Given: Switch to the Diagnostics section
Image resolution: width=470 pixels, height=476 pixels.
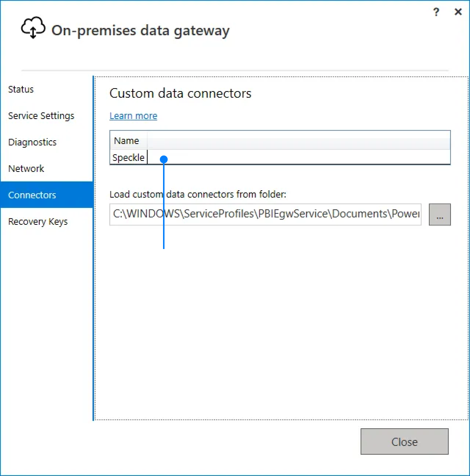Looking at the screenshot, I should [x=32, y=142].
